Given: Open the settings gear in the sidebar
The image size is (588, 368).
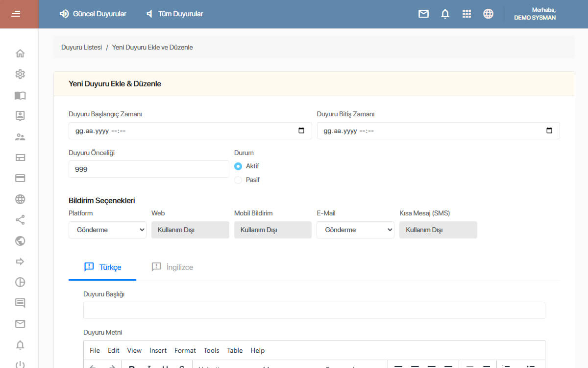Looking at the screenshot, I should coord(20,74).
